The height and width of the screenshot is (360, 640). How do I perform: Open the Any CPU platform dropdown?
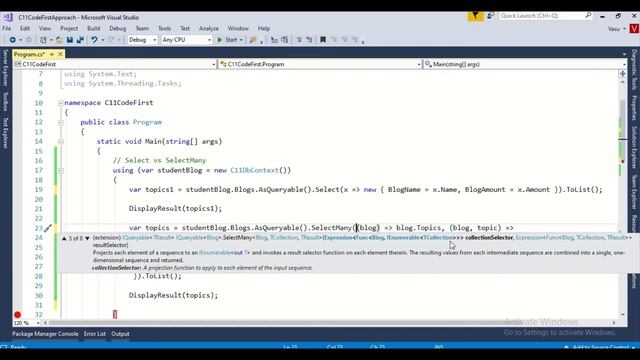pos(187,40)
